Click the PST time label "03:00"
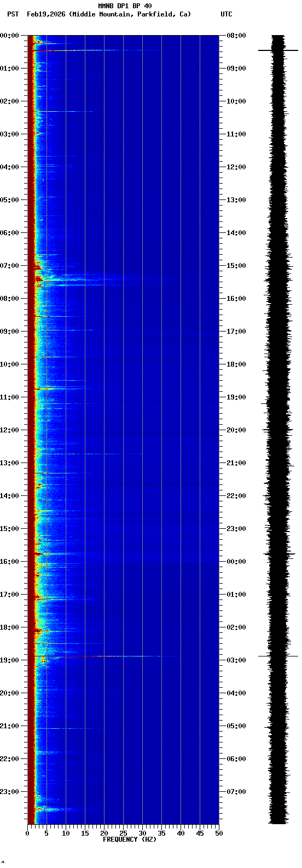The height and width of the screenshot is (868, 302). coord(9,134)
